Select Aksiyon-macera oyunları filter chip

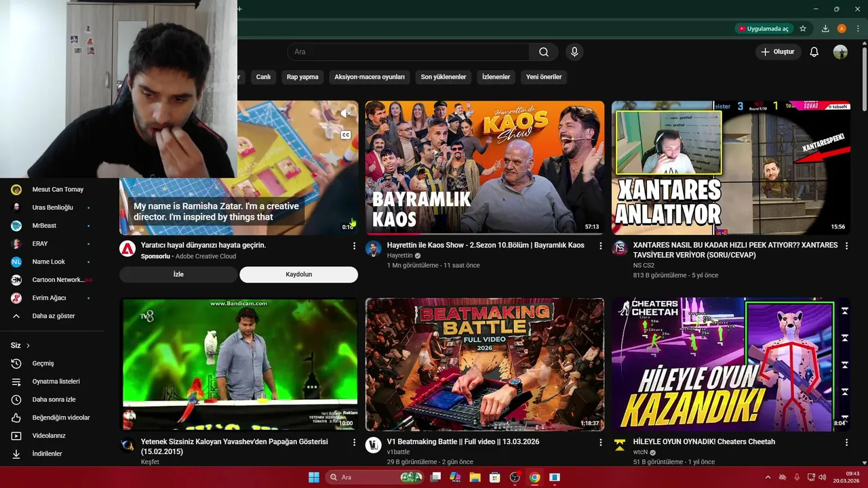coord(370,77)
